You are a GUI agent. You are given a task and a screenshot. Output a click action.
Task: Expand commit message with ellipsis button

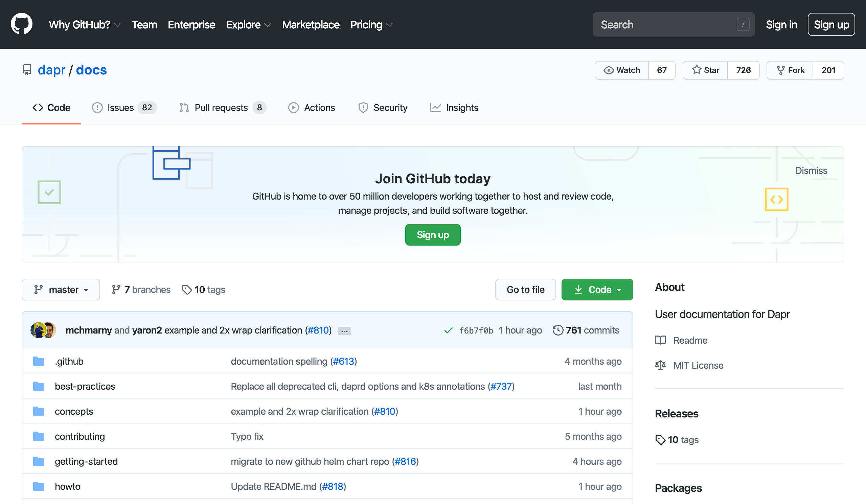pyautogui.click(x=344, y=331)
